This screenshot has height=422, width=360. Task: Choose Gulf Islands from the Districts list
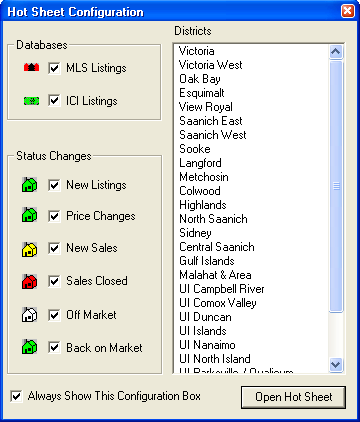point(207,261)
